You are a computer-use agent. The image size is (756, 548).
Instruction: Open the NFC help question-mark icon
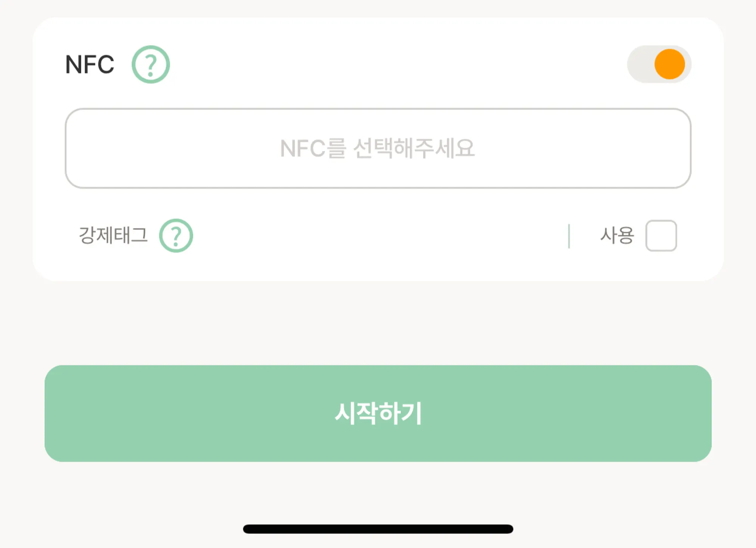click(151, 64)
